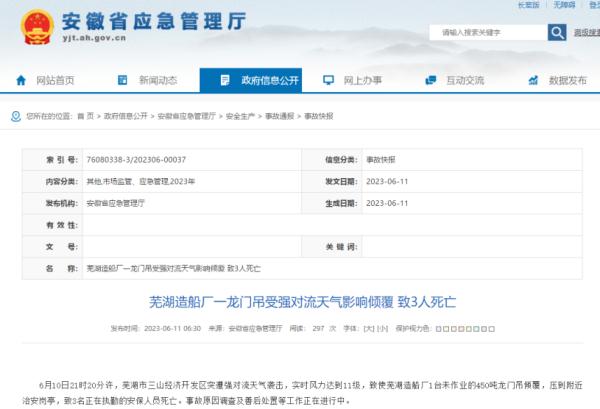Image resolution: width=600 pixels, height=409 pixels.
Task: Open the 互动交流 nav item
Action: tap(465, 80)
